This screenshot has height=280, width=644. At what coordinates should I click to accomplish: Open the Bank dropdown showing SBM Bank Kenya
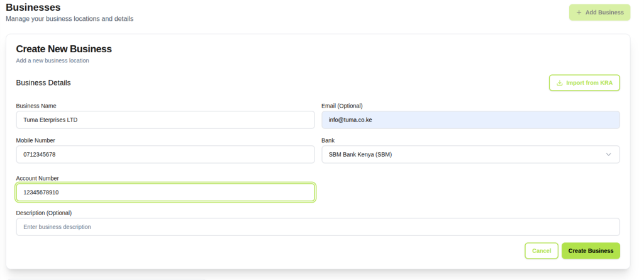click(x=470, y=154)
